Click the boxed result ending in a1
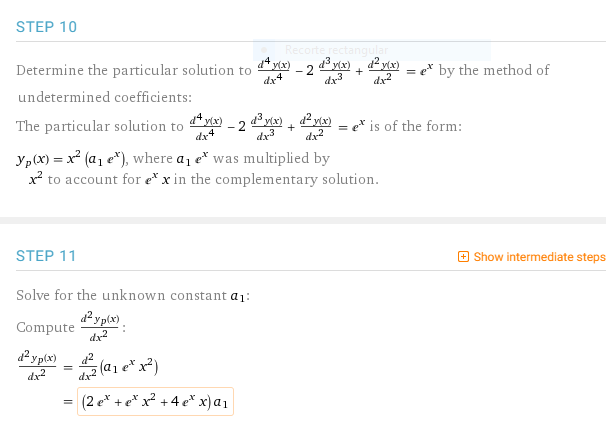Screen dimensions: 606x440 (x=155, y=402)
